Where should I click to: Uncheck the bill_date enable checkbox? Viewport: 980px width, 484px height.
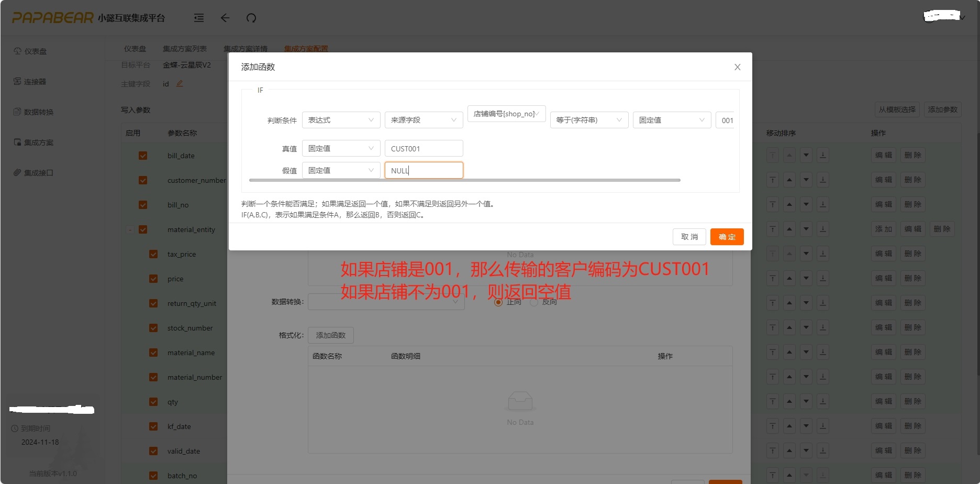tap(143, 156)
